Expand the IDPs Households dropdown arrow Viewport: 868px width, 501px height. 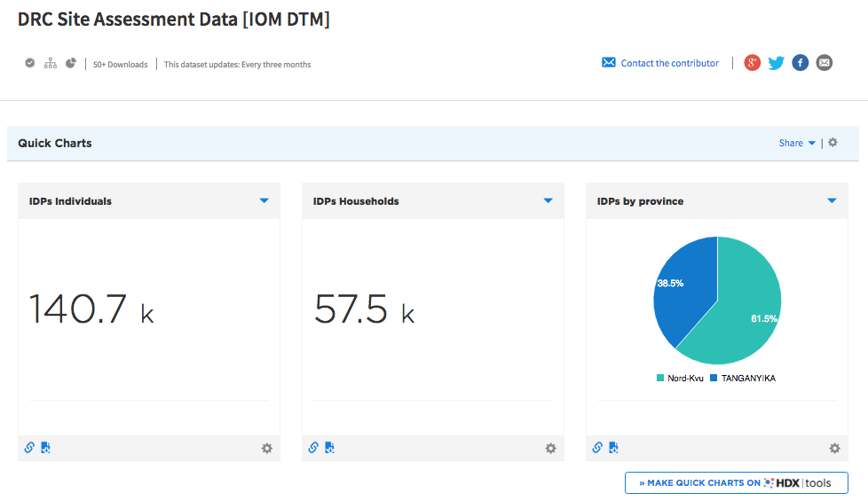[x=548, y=201]
